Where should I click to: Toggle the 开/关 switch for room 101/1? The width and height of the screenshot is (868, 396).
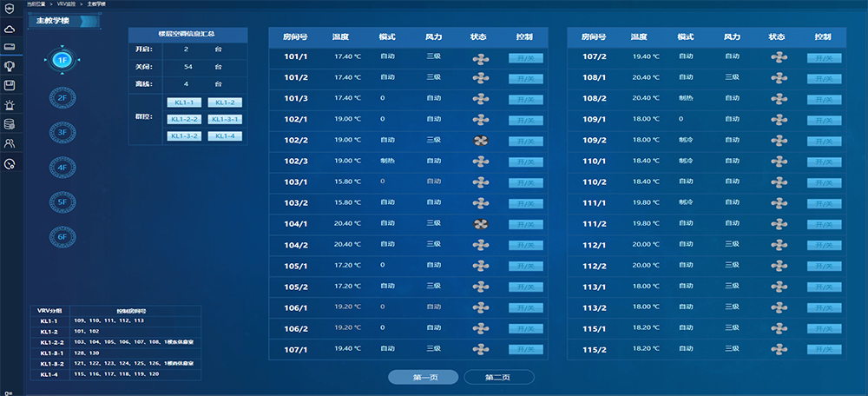(x=526, y=57)
